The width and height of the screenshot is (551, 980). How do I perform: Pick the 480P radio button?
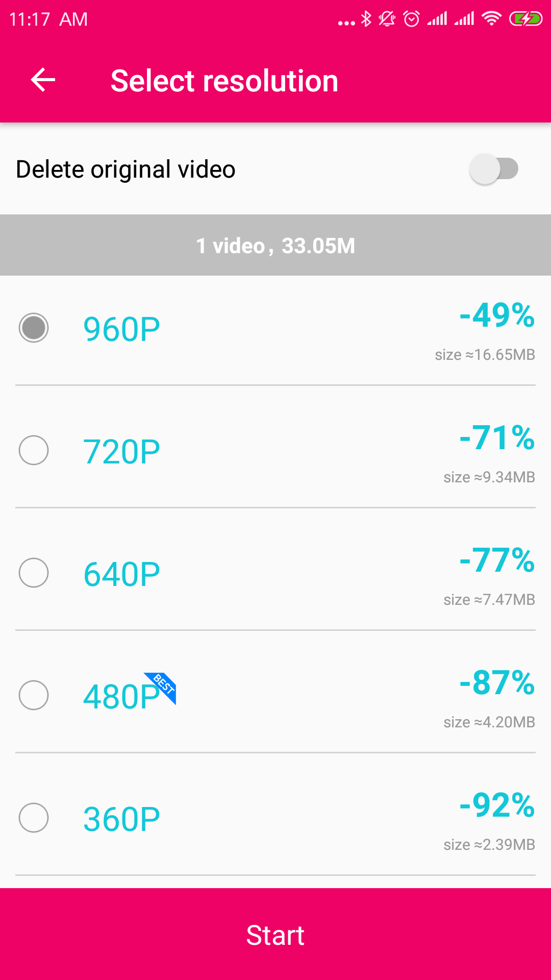(34, 695)
